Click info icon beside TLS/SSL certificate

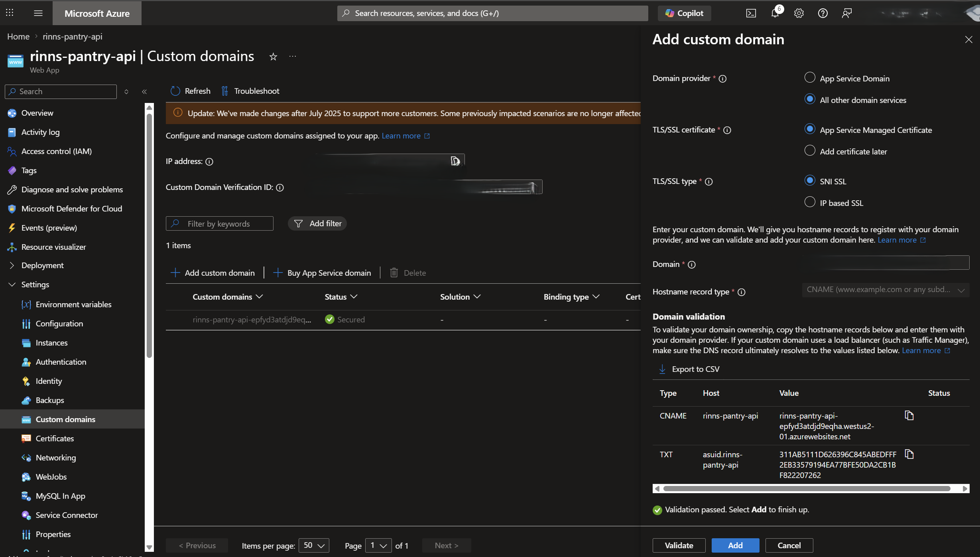[727, 130]
